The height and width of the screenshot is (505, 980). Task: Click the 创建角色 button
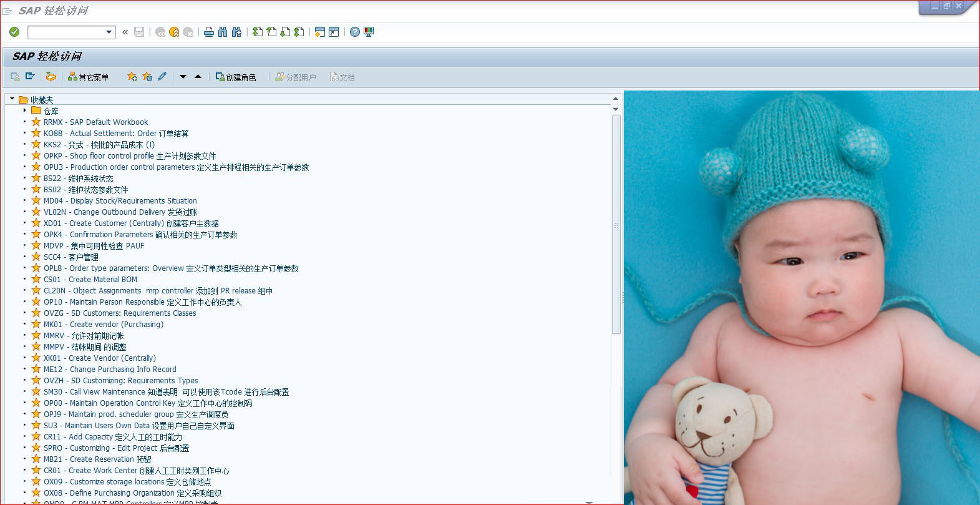point(236,77)
